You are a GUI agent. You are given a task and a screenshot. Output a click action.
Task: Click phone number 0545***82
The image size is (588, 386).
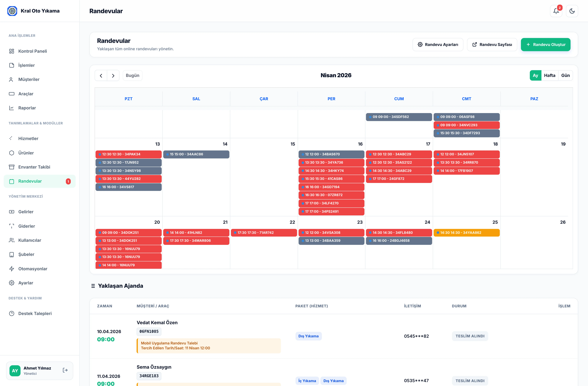pos(416,336)
